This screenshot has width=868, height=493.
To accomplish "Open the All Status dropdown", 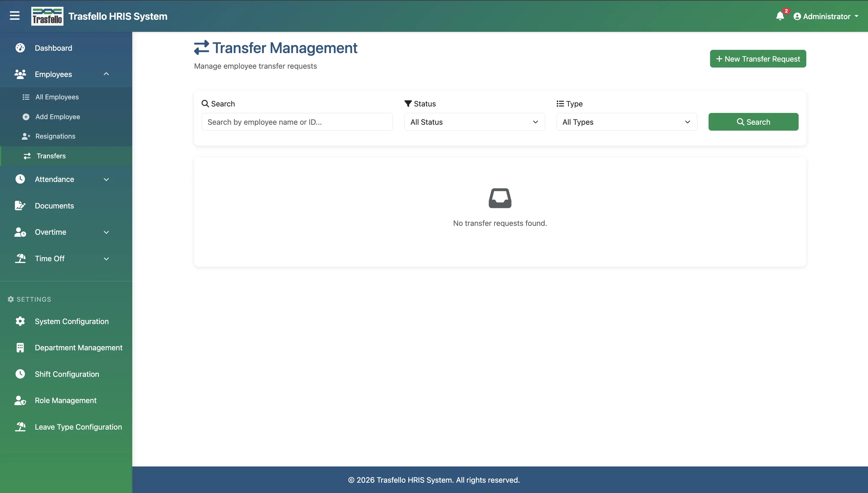I will 474,122.
